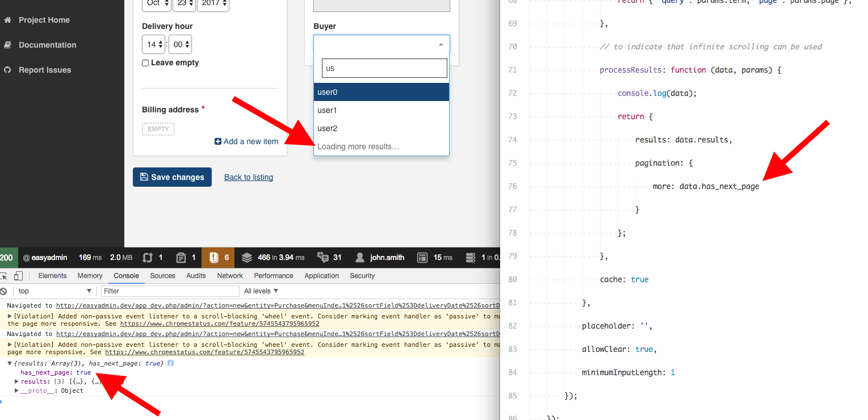Check the Leave empty checkbox
Screen dimensions: 868x420
tap(145, 62)
